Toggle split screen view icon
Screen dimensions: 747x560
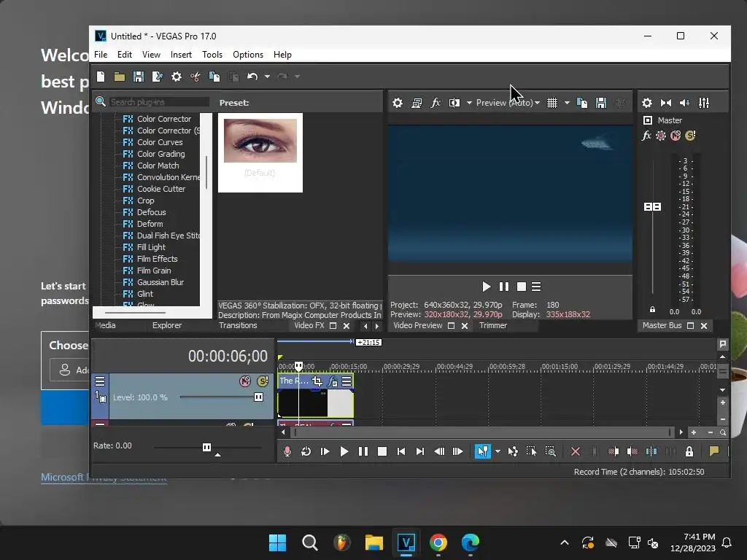tap(454, 103)
